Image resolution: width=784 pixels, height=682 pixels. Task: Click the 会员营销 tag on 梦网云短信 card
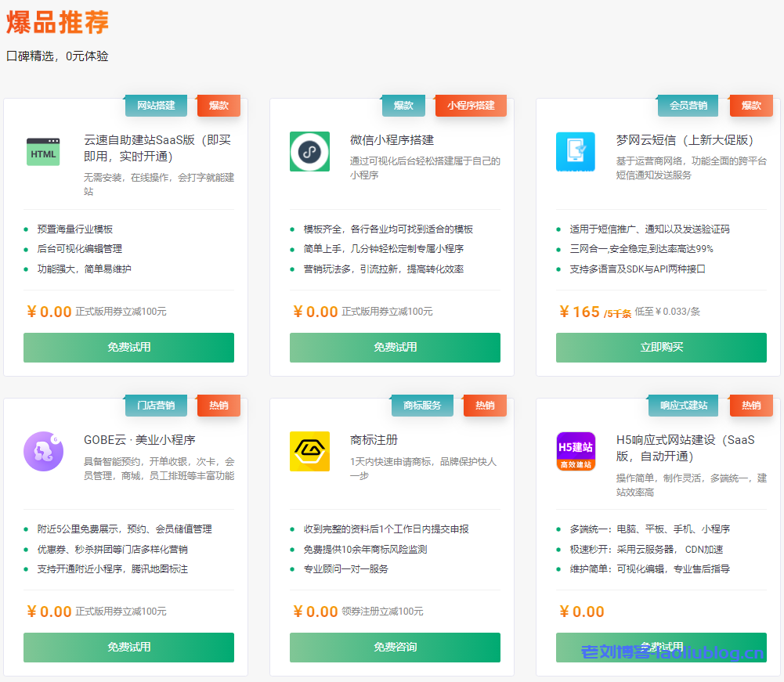coord(688,105)
